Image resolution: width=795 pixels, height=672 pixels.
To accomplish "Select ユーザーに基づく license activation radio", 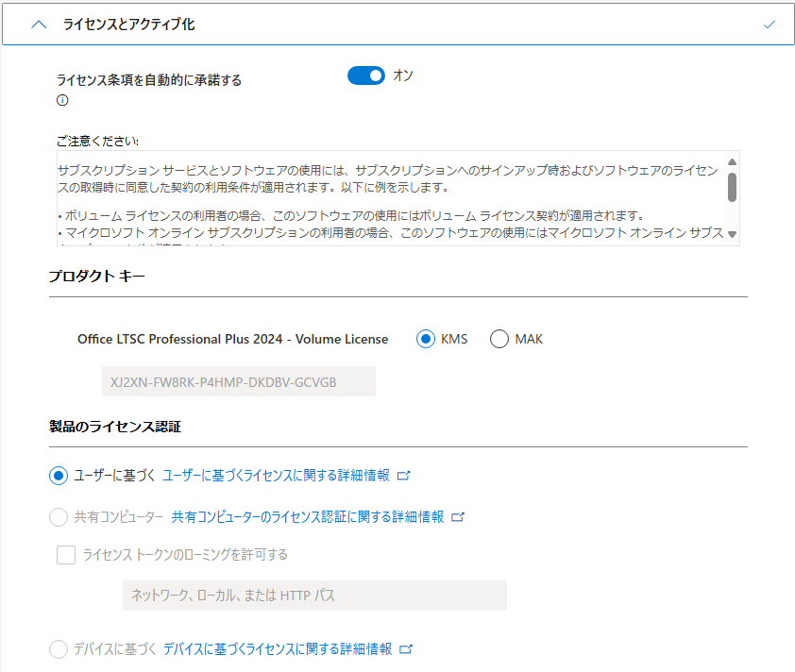I will click(59, 476).
